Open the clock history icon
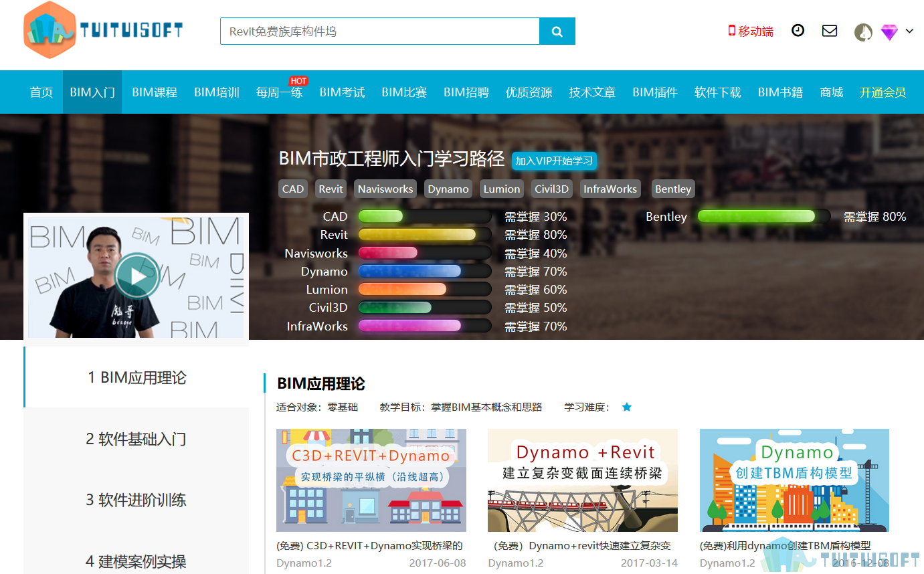The width and height of the screenshot is (924, 574). pos(798,30)
